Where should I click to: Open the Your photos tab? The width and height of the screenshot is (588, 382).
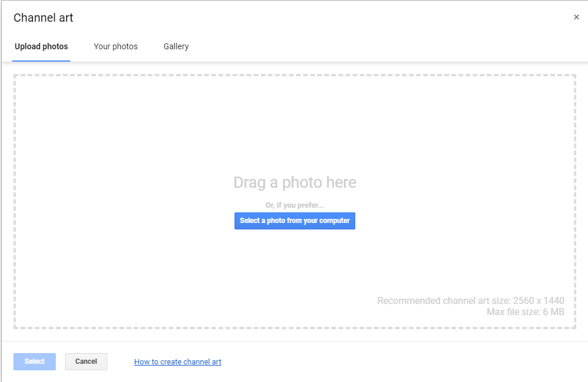pos(115,46)
